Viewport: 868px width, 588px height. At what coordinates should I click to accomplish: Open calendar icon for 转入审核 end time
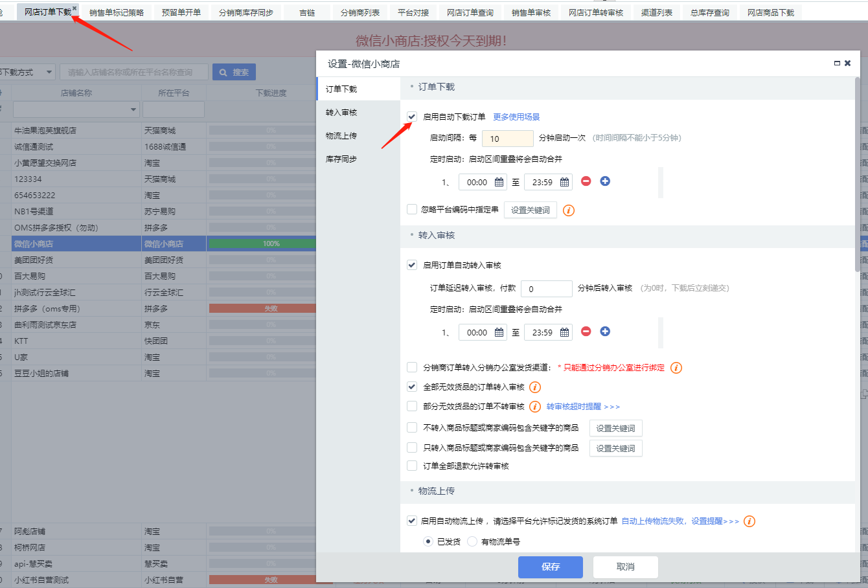tap(564, 333)
